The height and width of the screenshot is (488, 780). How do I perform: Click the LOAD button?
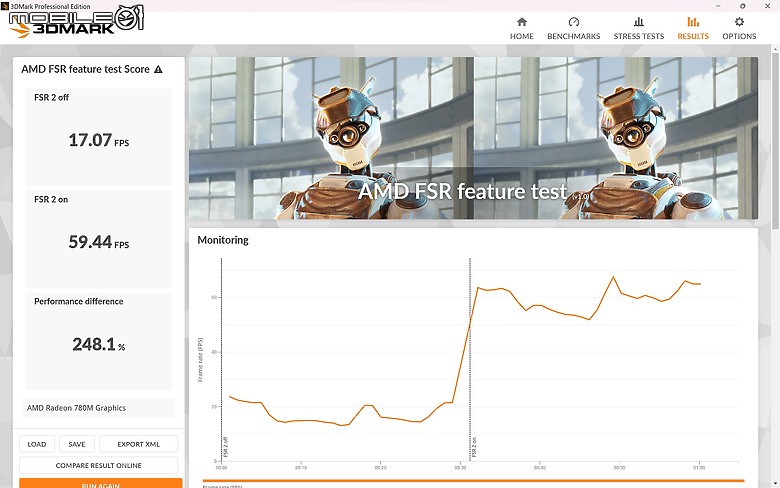coord(37,444)
